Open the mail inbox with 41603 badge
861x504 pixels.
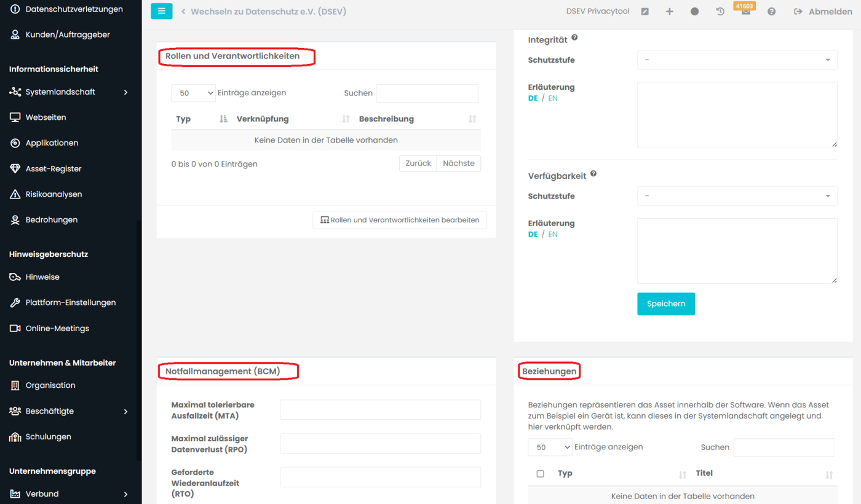pyautogui.click(x=745, y=12)
